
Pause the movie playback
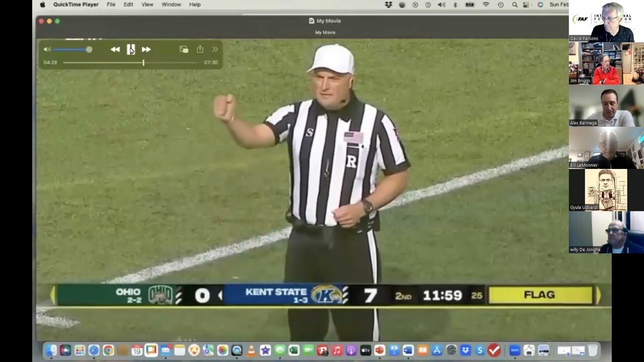131,49
